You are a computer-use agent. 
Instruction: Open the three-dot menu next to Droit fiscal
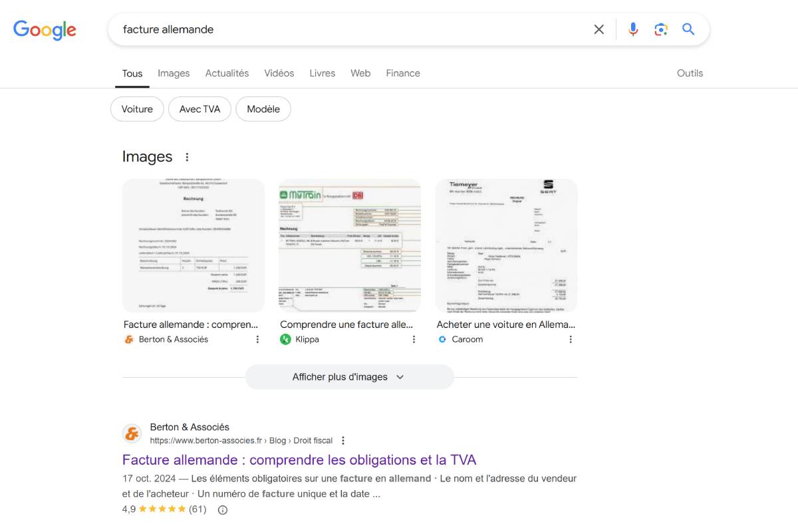343,440
